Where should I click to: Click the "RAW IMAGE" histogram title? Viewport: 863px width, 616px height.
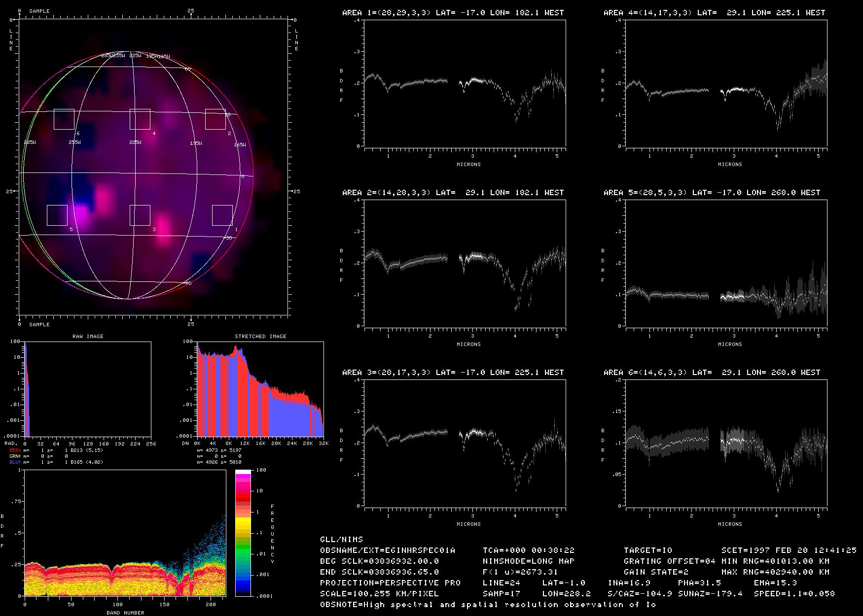point(88,337)
